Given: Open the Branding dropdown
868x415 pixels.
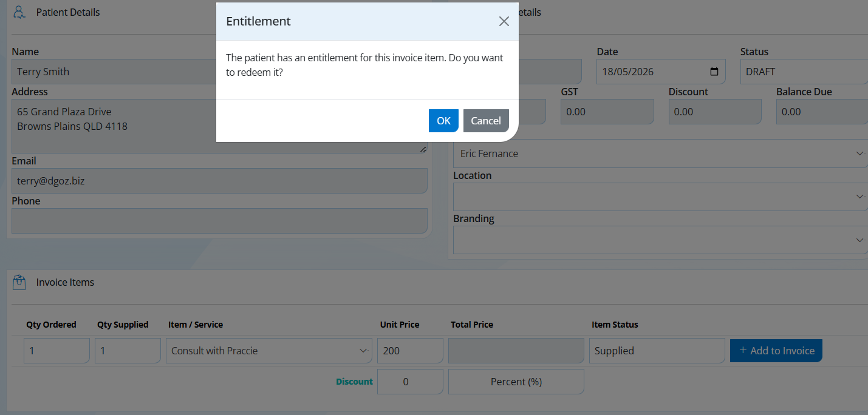Looking at the screenshot, I should 660,240.
